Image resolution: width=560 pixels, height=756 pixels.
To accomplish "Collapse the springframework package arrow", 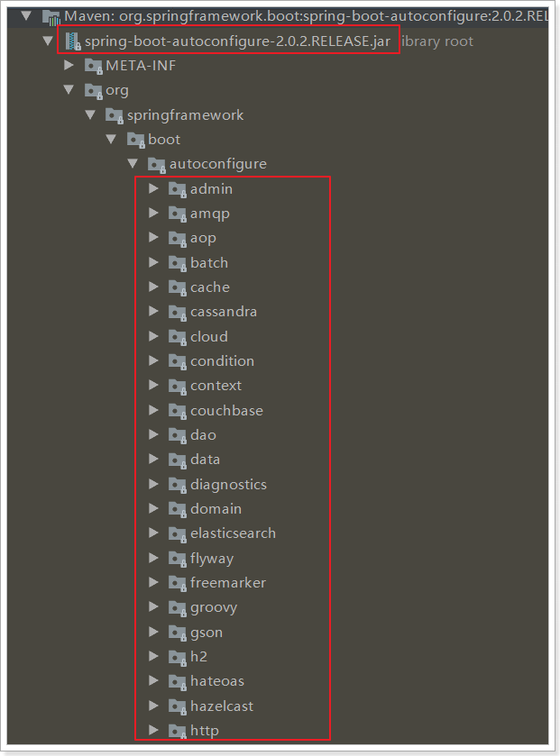I will [90, 114].
